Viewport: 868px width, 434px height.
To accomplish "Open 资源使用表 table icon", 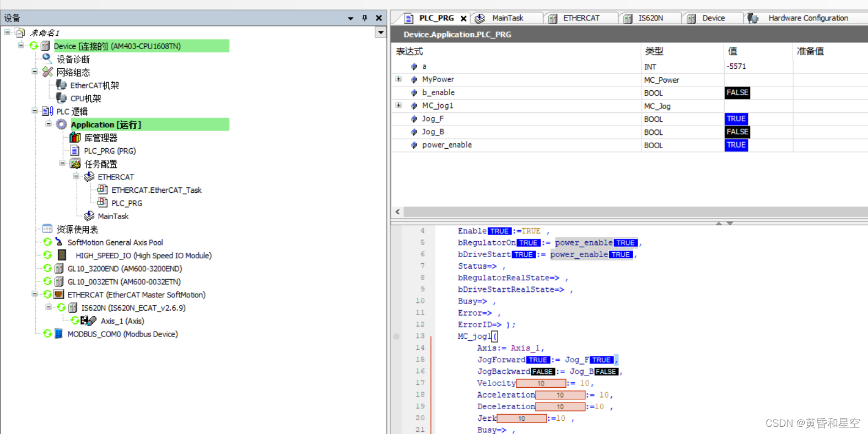I will click(x=47, y=229).
